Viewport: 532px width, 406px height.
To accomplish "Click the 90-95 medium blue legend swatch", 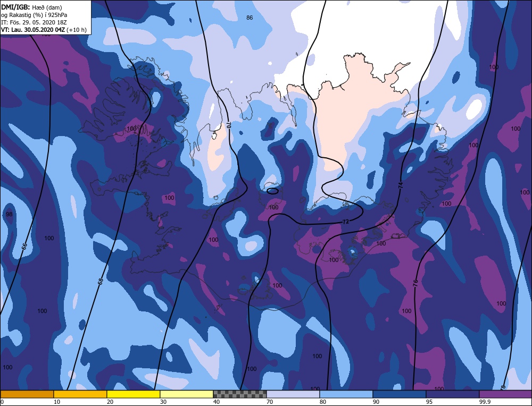I will tap(400, 394).
